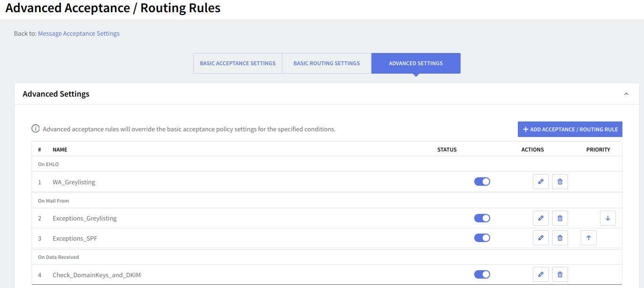Image resolution: width=644 pixels, height=288 pixels.
Task: Move Exceptions_Greylisting down in priority
Action: point(607,218)
